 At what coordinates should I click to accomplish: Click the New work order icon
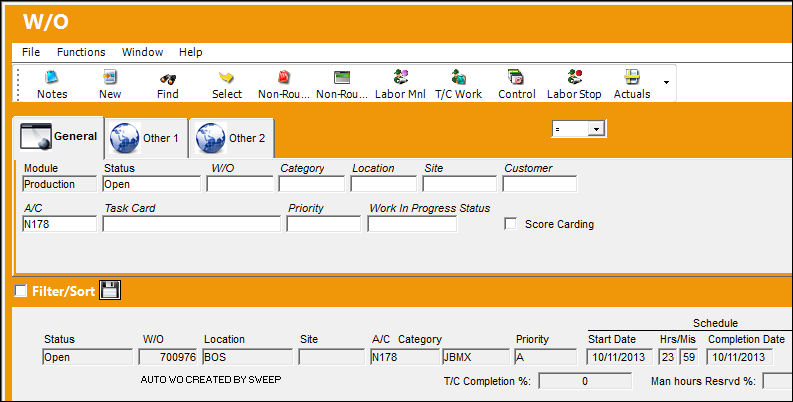pyautogui.click(x=110, y=77)
